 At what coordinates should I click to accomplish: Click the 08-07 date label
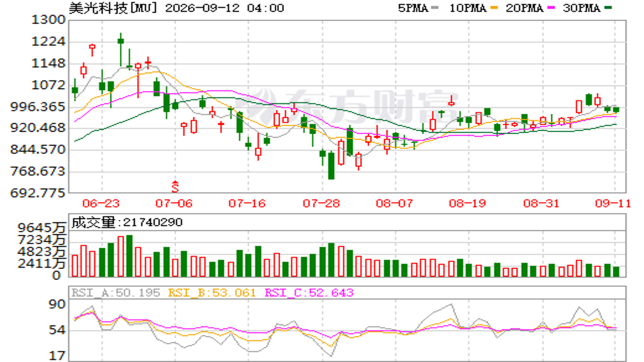point(395,204)
